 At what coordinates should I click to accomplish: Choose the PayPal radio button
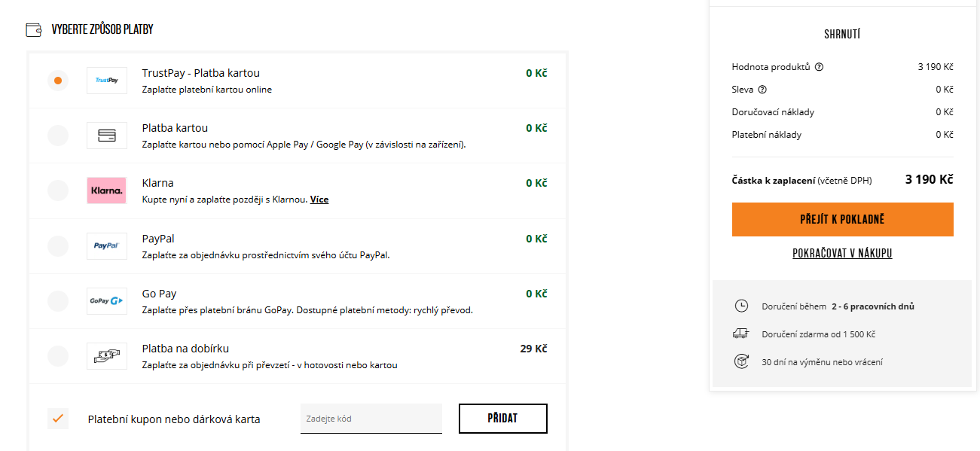(58, 246)
